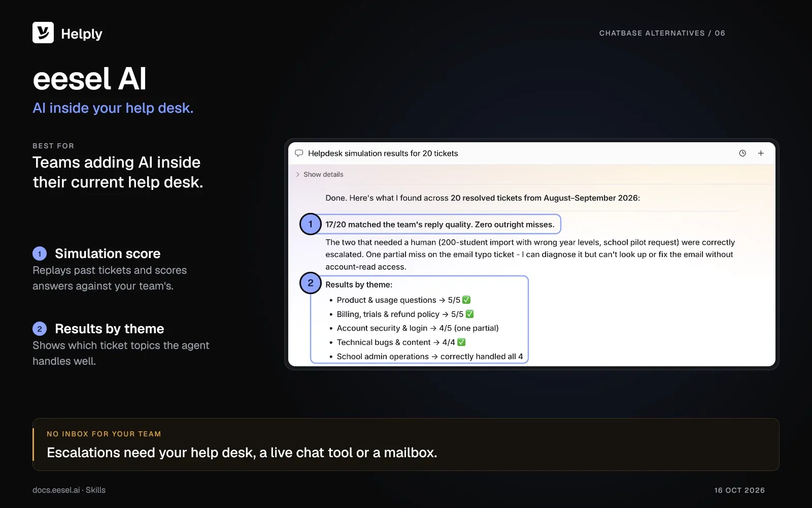Click the '17/20 matched the team's reply quality' line
The height and width of the screenshot is (508, 812).
(x=440, y=225)
